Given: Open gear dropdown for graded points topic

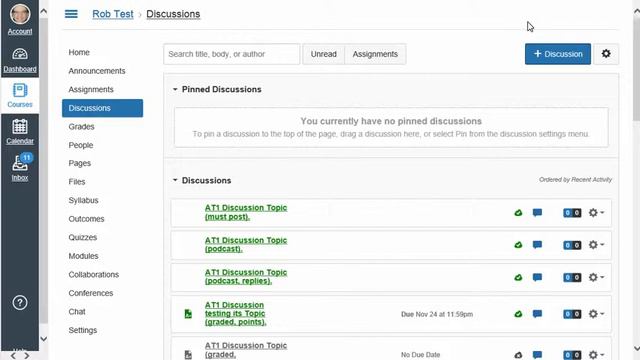Looking at the screenshot, I should coord(596,314).
